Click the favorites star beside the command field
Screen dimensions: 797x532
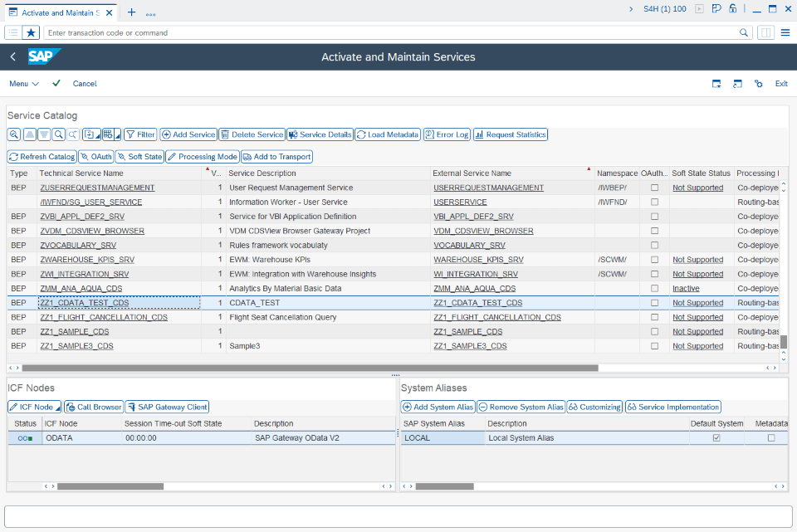pyautogui.click(x=31, y=33)
